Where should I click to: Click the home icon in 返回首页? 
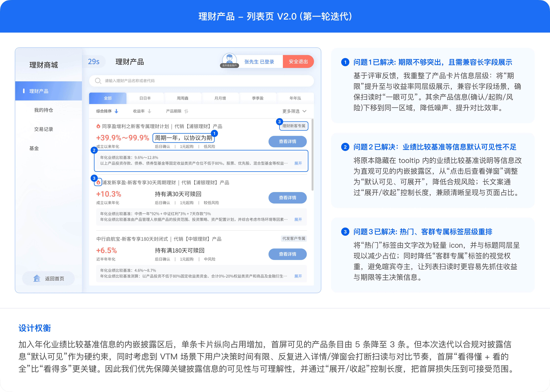[37, 278]
